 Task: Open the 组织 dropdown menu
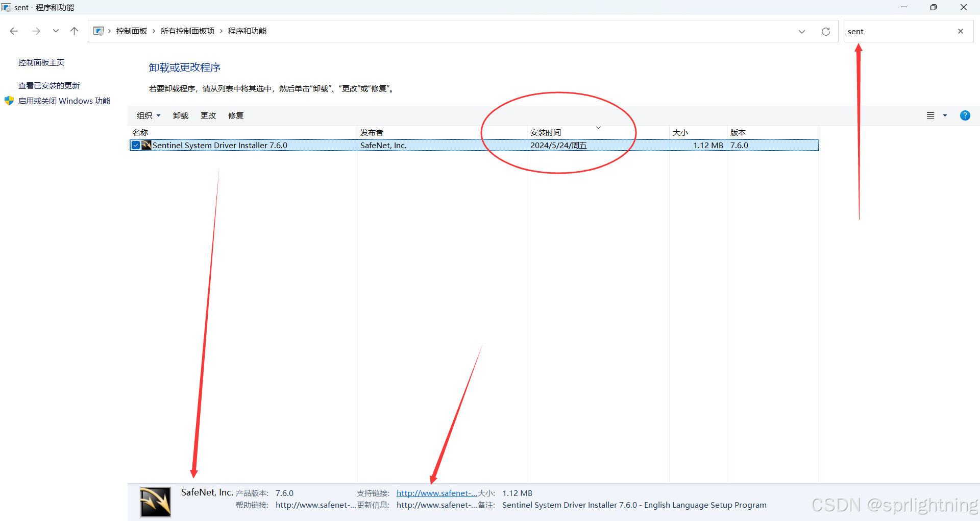pos(149,116)
